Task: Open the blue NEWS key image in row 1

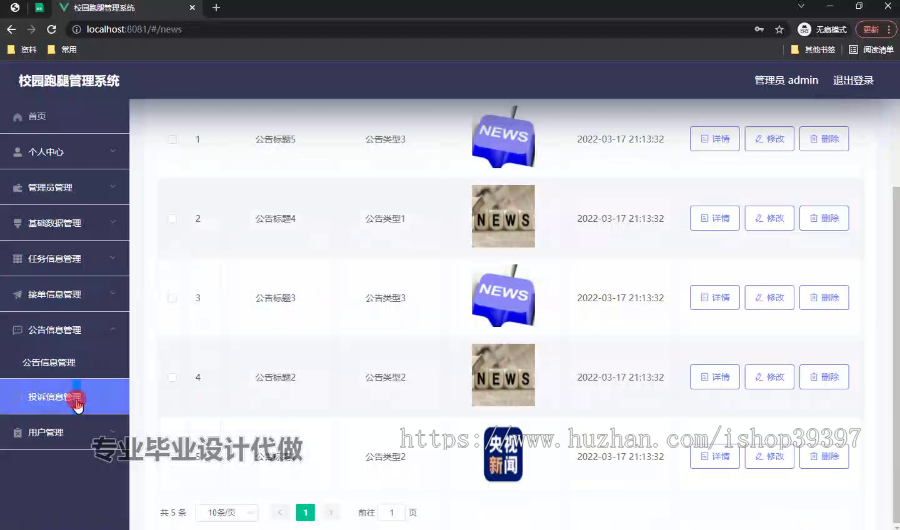Action: coord(503,137)
